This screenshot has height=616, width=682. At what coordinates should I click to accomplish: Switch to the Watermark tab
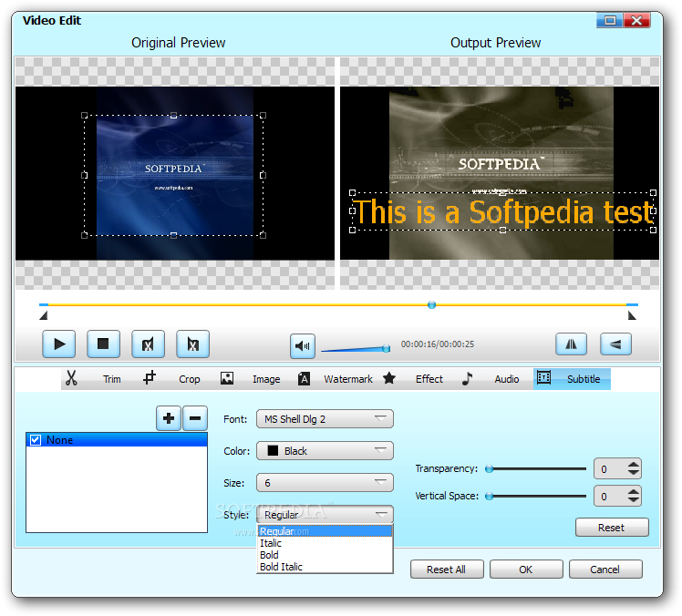coord(348,379)
